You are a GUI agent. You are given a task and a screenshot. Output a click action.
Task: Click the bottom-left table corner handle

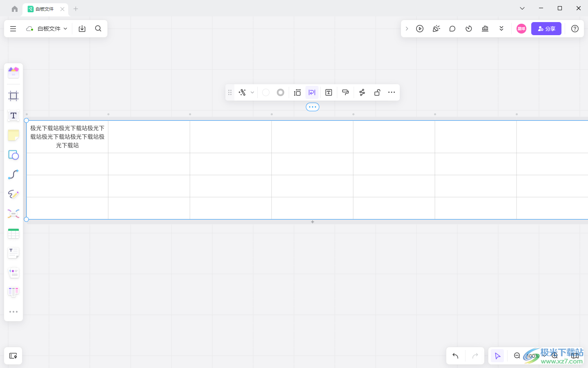[x=27, y=220]
